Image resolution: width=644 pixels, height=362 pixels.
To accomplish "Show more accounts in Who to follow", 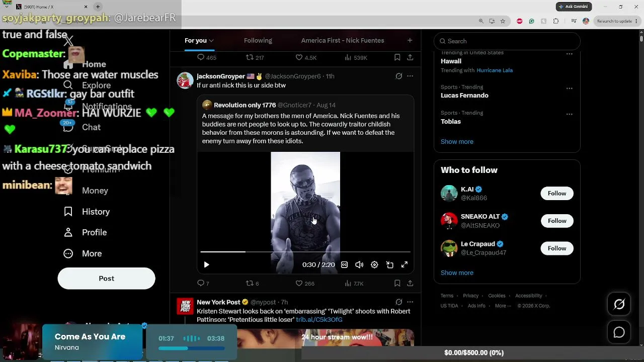I will click(x=457, y=273).
